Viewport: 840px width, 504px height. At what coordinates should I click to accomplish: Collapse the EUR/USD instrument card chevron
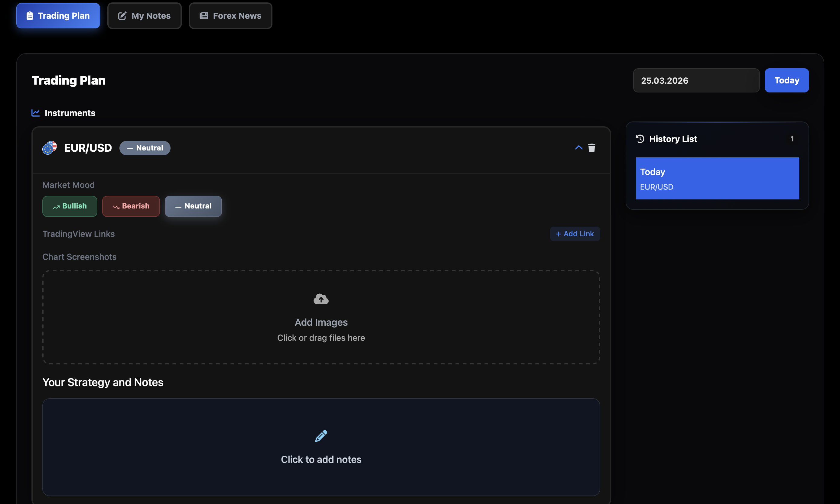point(579,148)
